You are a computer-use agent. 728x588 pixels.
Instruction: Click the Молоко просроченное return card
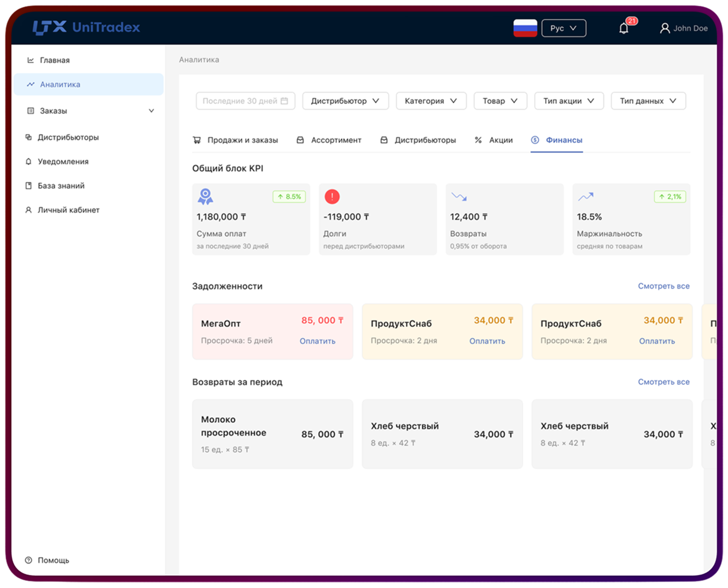tap(272, 434)
